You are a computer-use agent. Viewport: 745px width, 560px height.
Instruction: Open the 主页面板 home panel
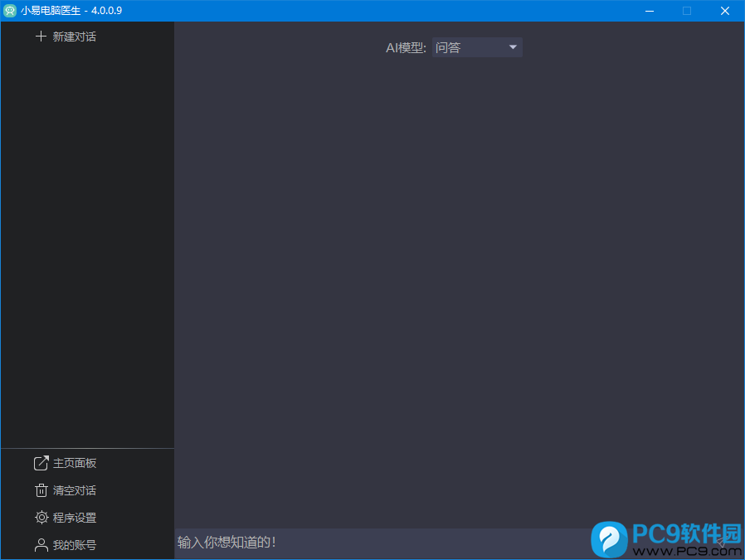(x=65, y=463)
